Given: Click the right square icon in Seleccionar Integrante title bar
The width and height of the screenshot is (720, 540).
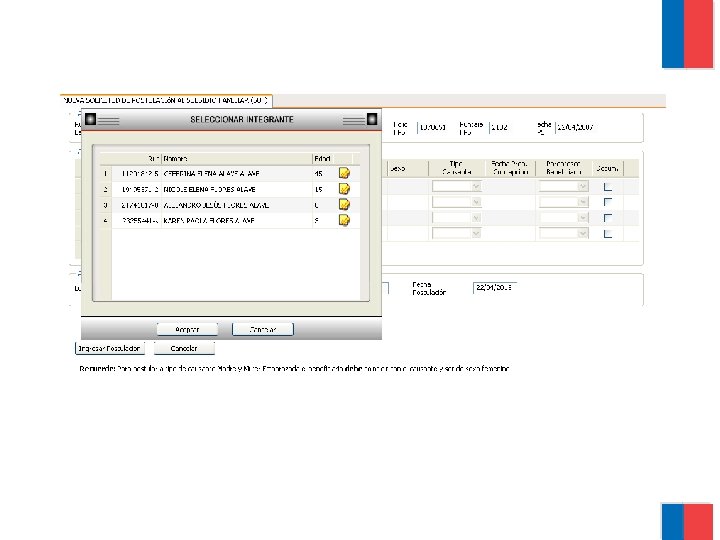Looking at the screenshot, I should pyautogui.click(x=372, y=119).
